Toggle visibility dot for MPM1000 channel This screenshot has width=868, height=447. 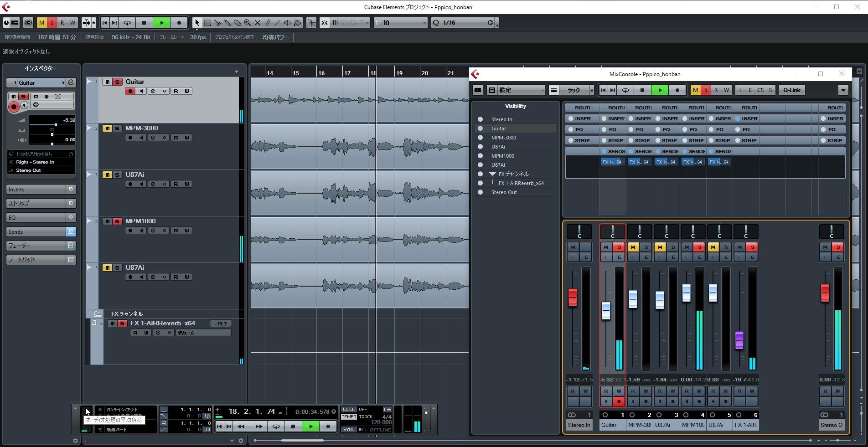click(x=480, y=156)
